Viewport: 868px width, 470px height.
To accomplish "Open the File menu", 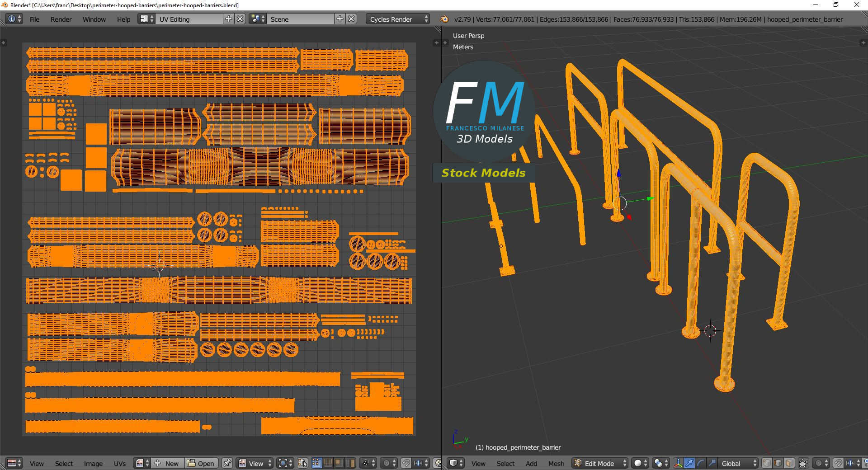I will click(x=34, y=19).
